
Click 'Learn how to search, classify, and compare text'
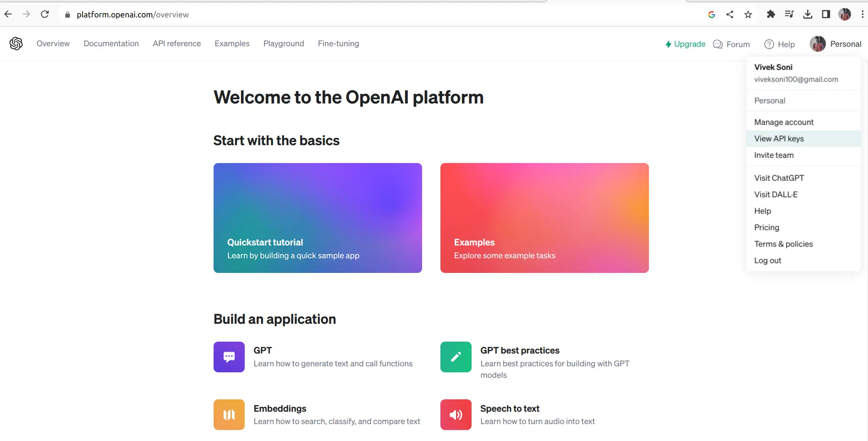[x=337, y=421]
